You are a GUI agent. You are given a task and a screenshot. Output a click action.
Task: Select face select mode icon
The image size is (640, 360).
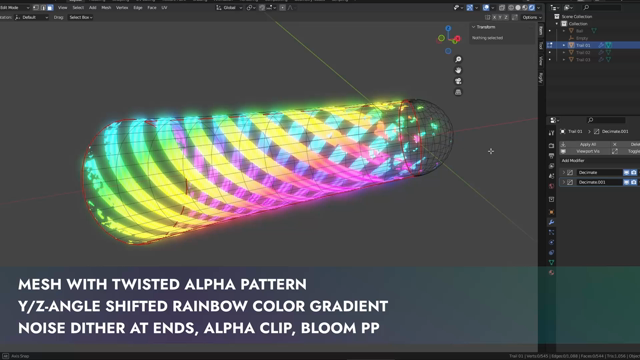(x=50, y=8)
